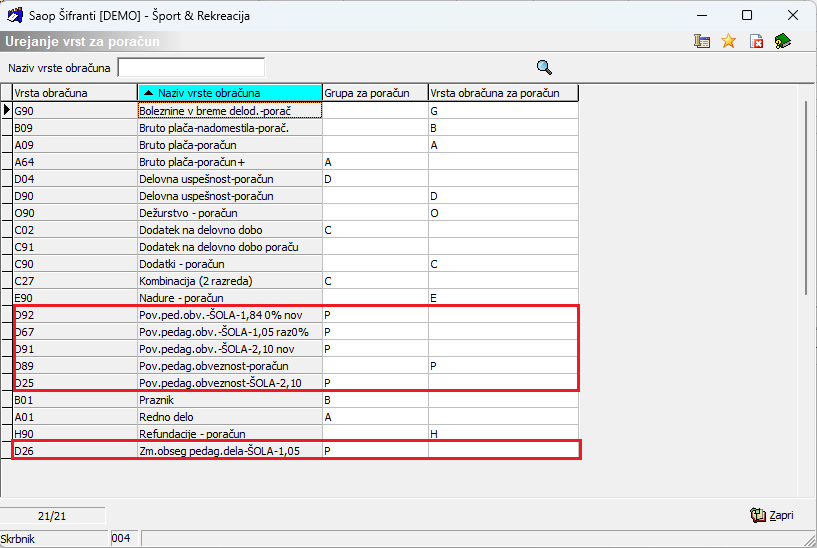Click the Dodatki - poračun cell
Viewport: 817px width, 548px height.
coord(230,264)
